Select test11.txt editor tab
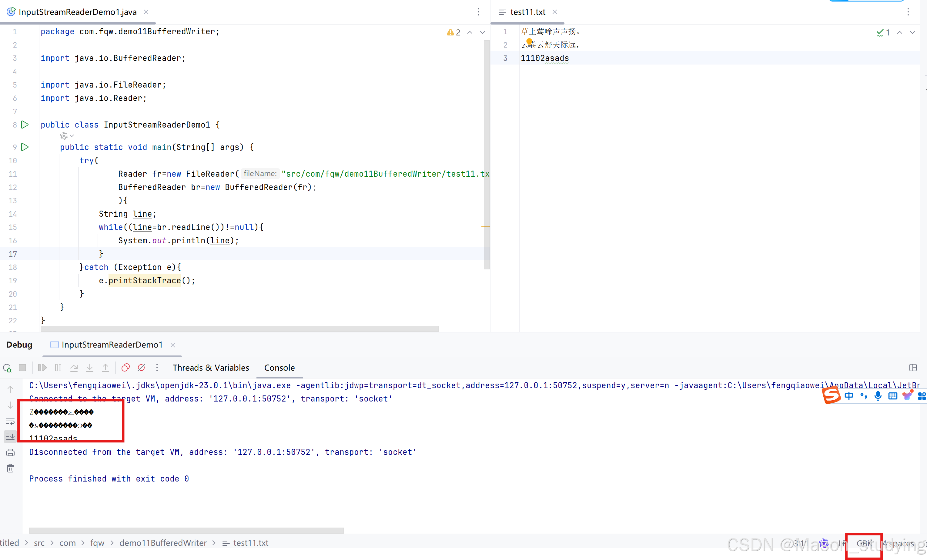Viewport: 927px width, 560px height. [527, 12]
